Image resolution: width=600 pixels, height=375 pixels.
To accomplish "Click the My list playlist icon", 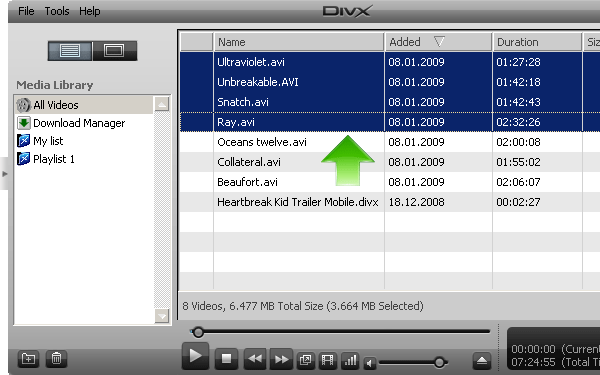I will tap(24, 141).
